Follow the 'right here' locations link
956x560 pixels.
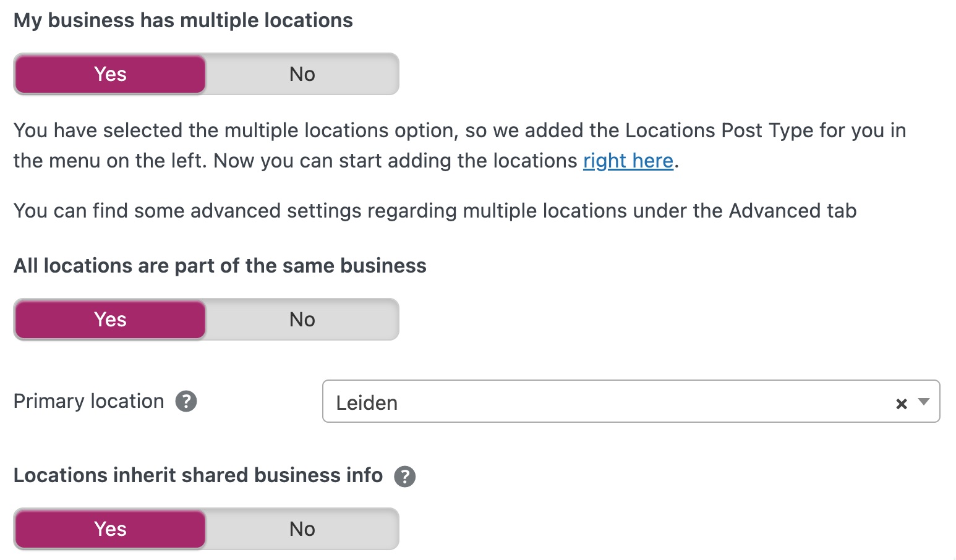[x=628, y=161]
